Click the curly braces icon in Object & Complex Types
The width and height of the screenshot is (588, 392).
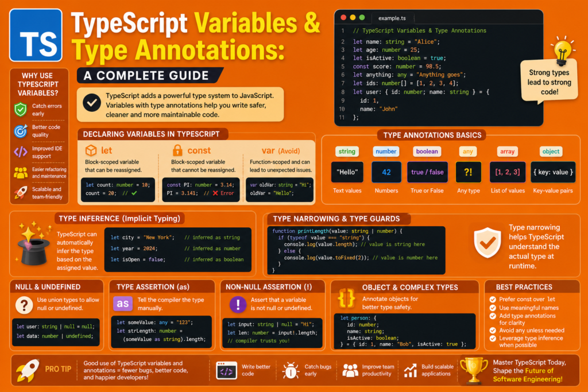346,298
